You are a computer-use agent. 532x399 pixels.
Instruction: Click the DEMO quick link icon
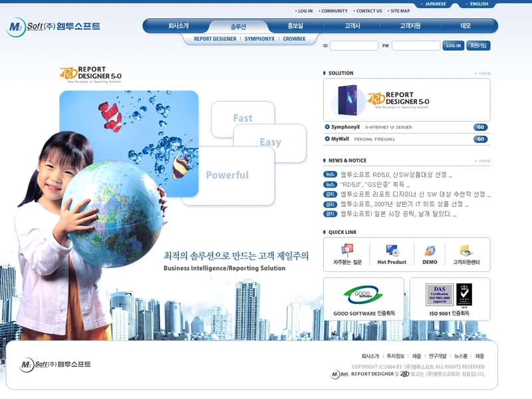click(430, 251)
